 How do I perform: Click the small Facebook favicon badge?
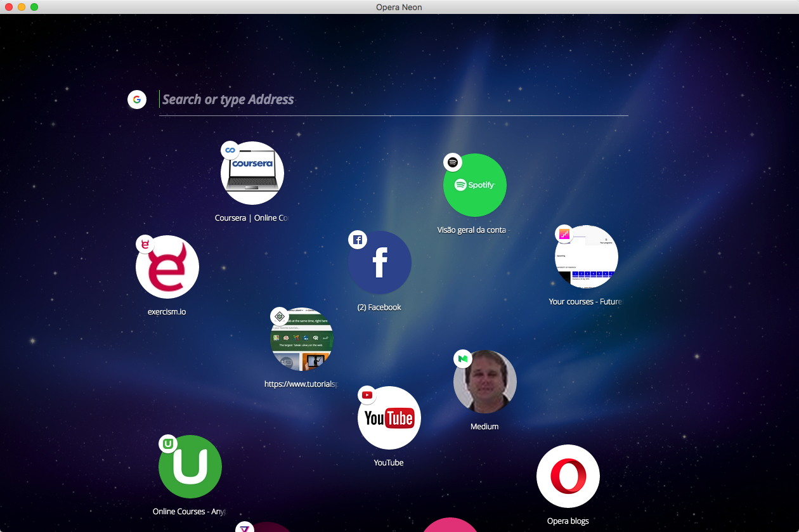pos(358,240)
